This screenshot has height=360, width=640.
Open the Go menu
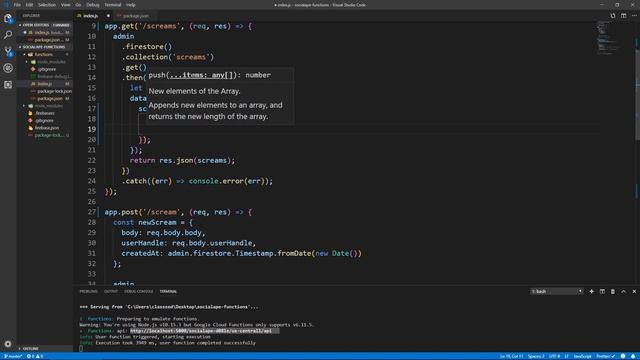click(78, 5)
